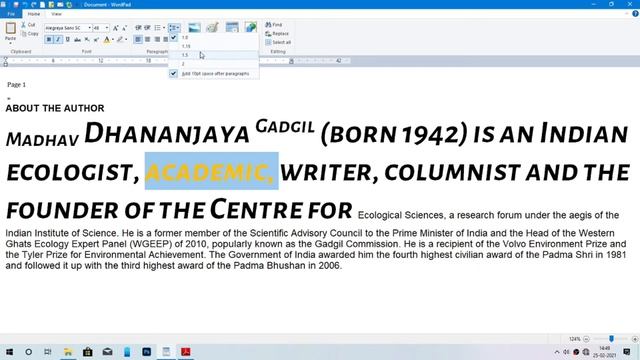
Task: Center align the text
Action: point(147,39)
